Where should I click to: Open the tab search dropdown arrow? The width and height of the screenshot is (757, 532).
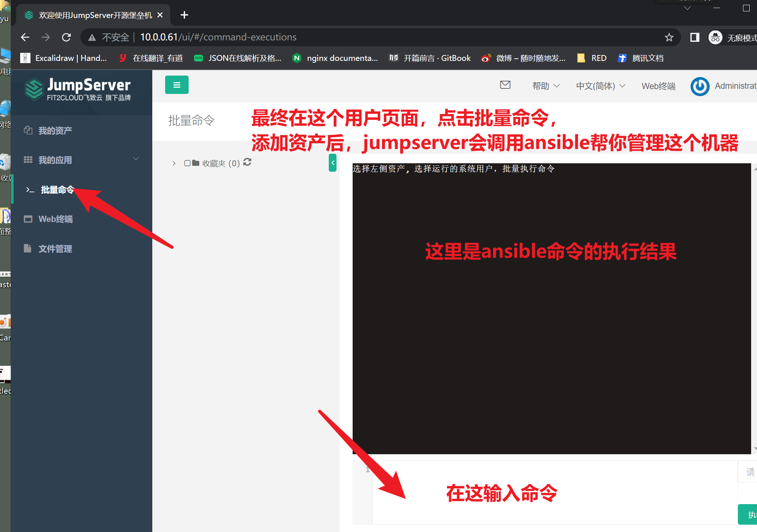(687, 8)
